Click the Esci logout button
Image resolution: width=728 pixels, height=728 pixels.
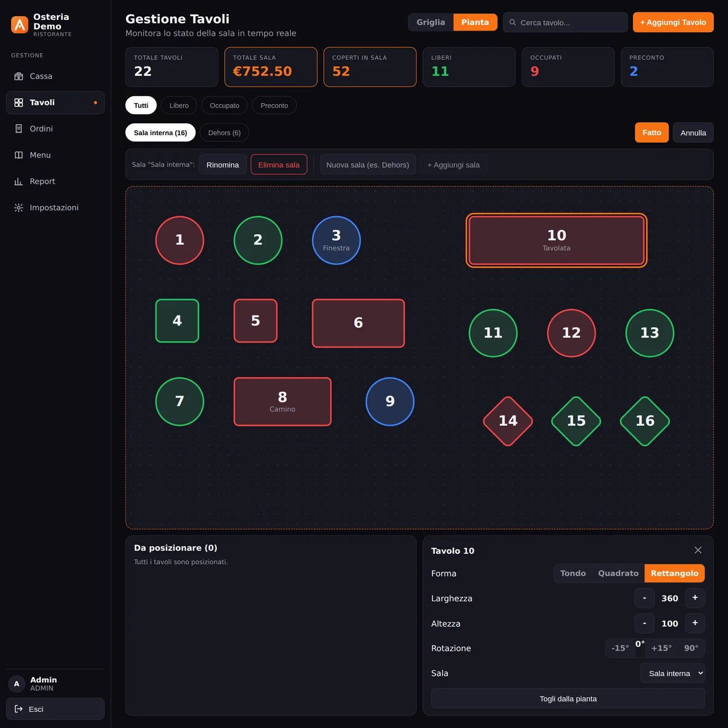[55, 709]
